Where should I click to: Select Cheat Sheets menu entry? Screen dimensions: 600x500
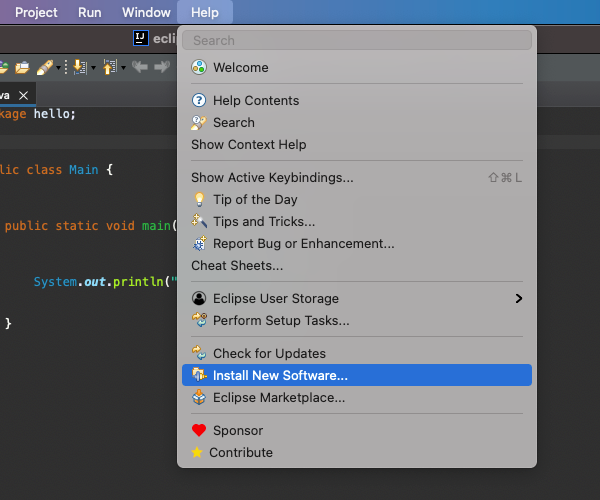tap(237, 266)
